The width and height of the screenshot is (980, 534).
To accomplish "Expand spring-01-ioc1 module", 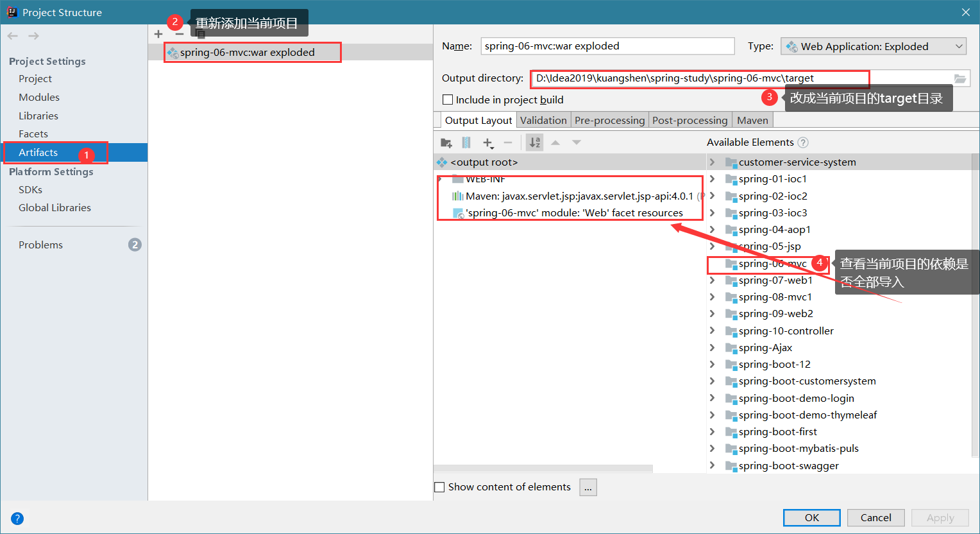I will pos(712,178).
